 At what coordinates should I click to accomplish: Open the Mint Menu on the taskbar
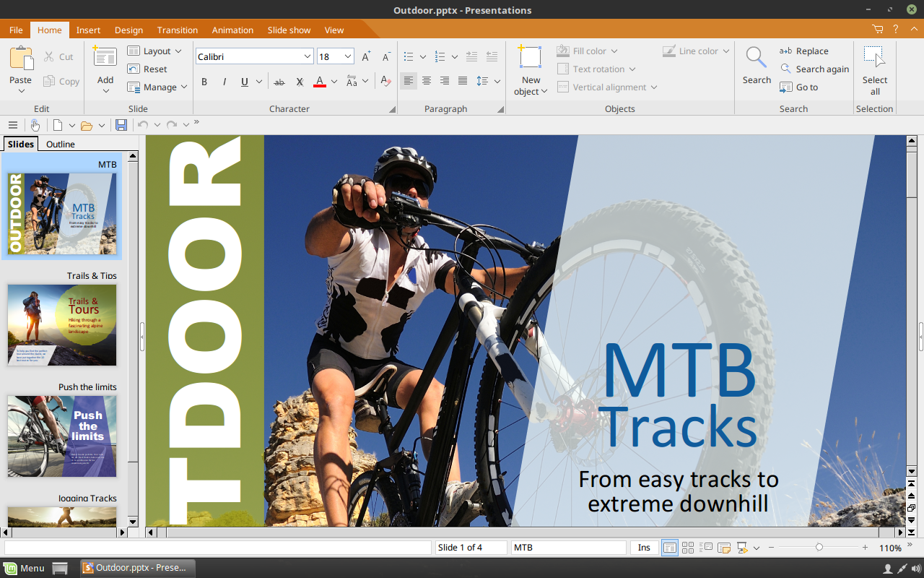tap(24, 568)
